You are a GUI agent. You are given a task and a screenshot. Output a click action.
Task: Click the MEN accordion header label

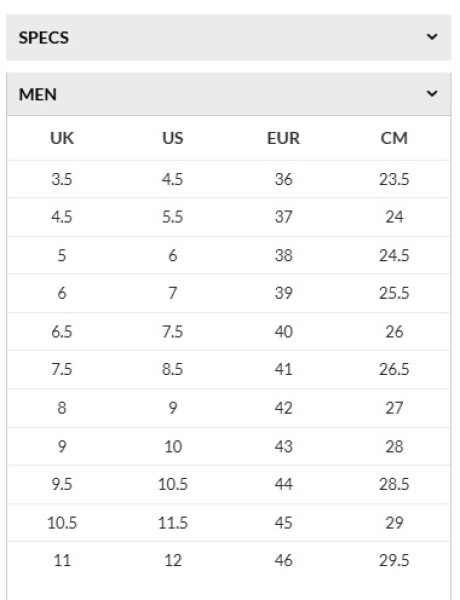38,95
